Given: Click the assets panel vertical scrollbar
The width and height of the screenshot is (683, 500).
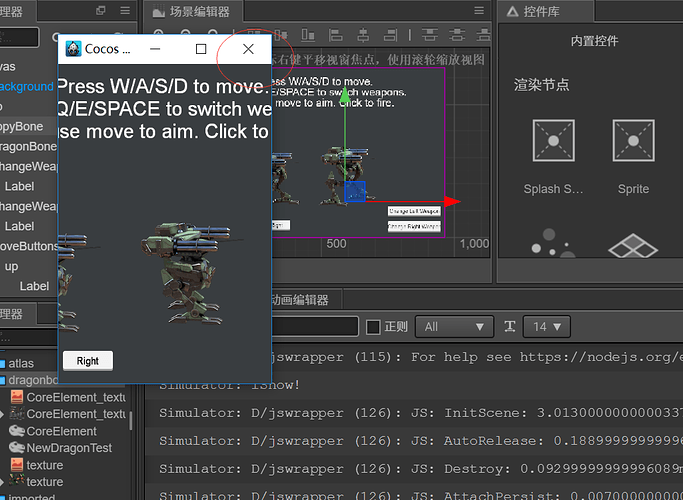Looking at the screenshot, I should click(x=130, y=421).
